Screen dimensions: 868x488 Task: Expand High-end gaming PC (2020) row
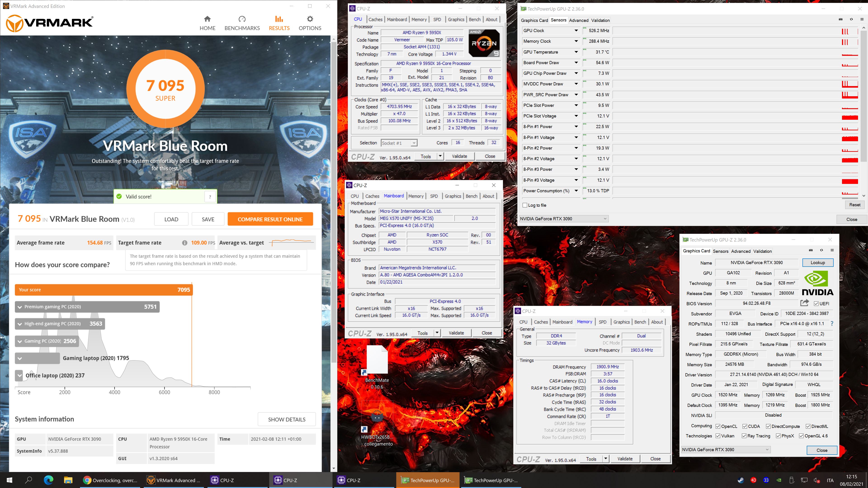[20, 324]
